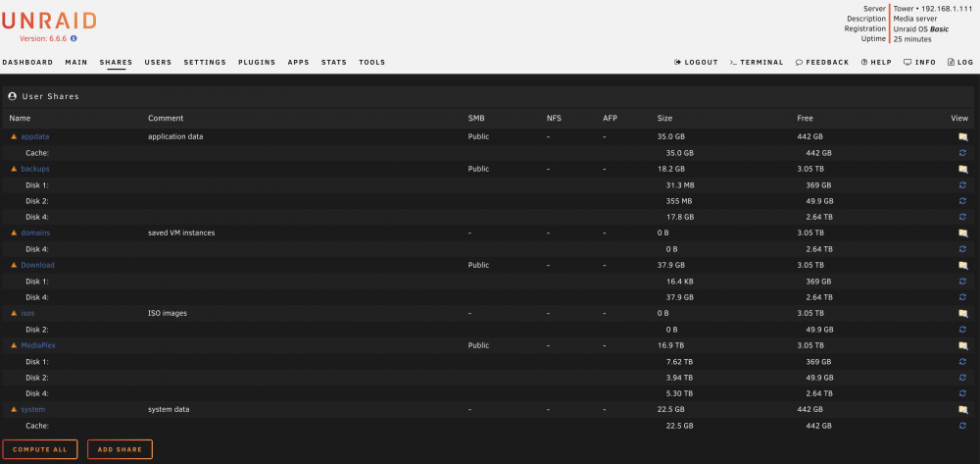Screen dimensions: 980x464
Task: Click the 'system data' comment text
Action: point(169,410)
